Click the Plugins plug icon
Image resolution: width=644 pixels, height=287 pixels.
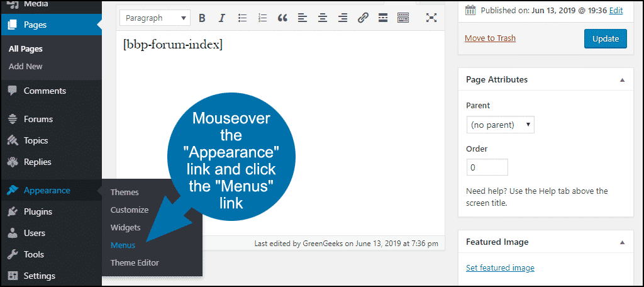(x=13, y=211)
